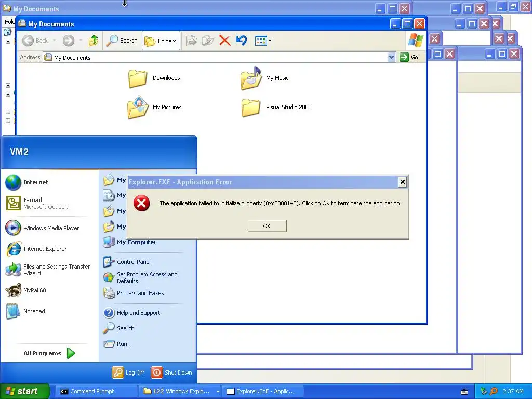
Task: Click the blue Undo toolbar icon
Action: [241, 41]
